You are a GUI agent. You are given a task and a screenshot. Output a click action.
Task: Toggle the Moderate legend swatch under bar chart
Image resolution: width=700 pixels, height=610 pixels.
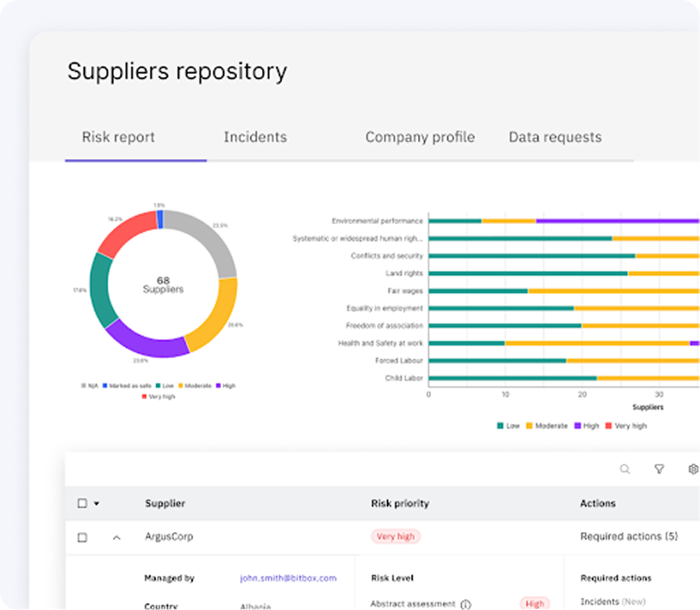(x=530, y=425)
